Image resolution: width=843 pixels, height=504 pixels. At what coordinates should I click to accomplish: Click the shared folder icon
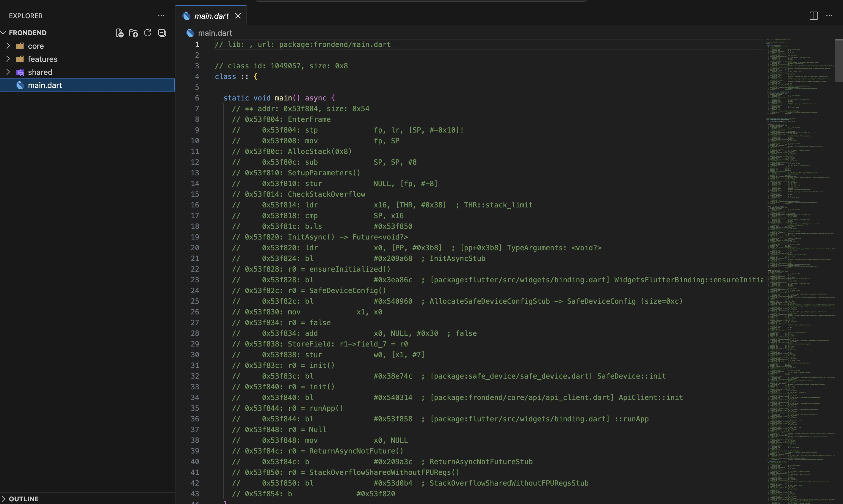20,72
